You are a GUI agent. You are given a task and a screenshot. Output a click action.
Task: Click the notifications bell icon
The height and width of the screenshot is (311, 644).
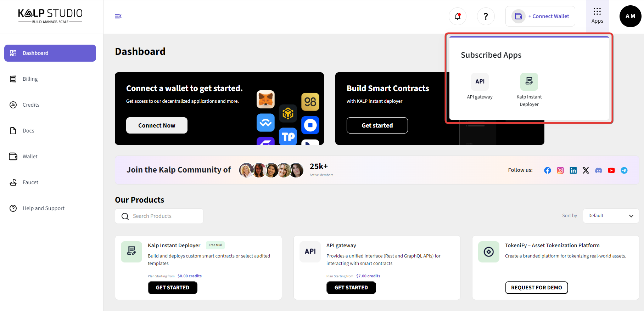tap(458, 16)
